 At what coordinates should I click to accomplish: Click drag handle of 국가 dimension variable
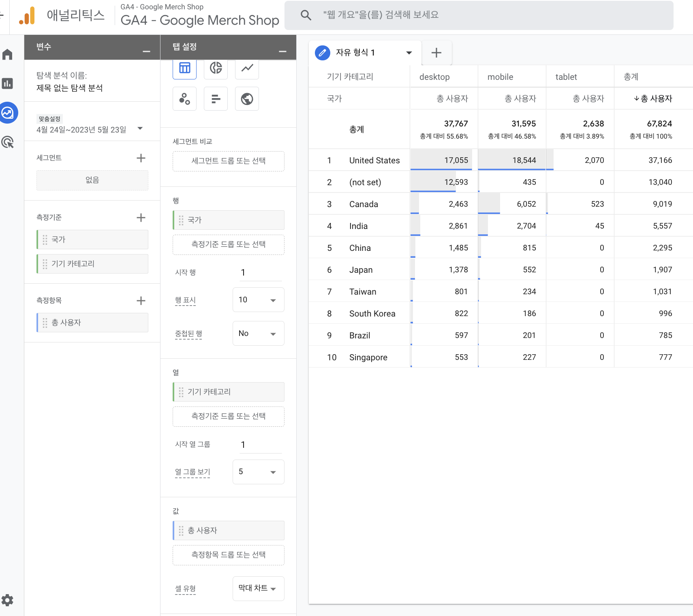pyautogui.click(x=45, y=240)
